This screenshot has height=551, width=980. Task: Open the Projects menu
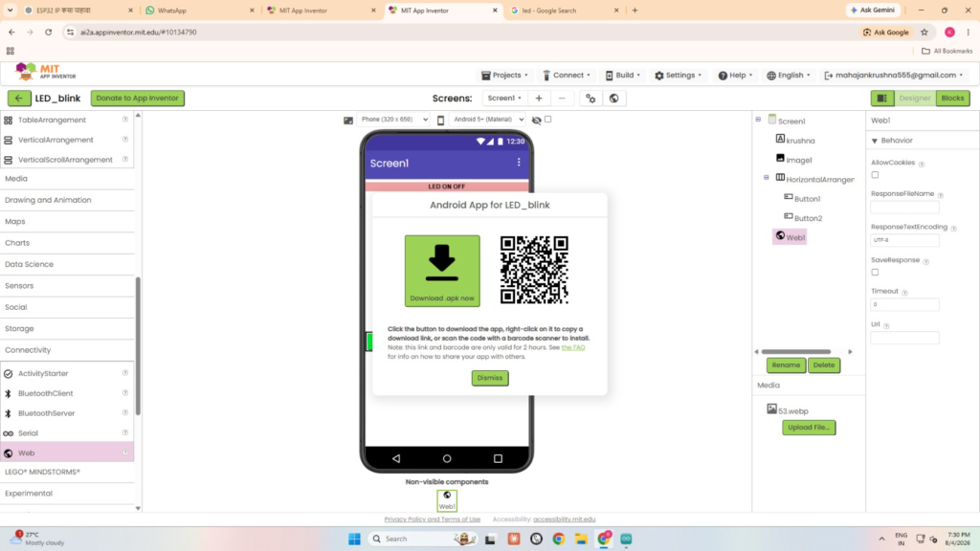point(504,75)
